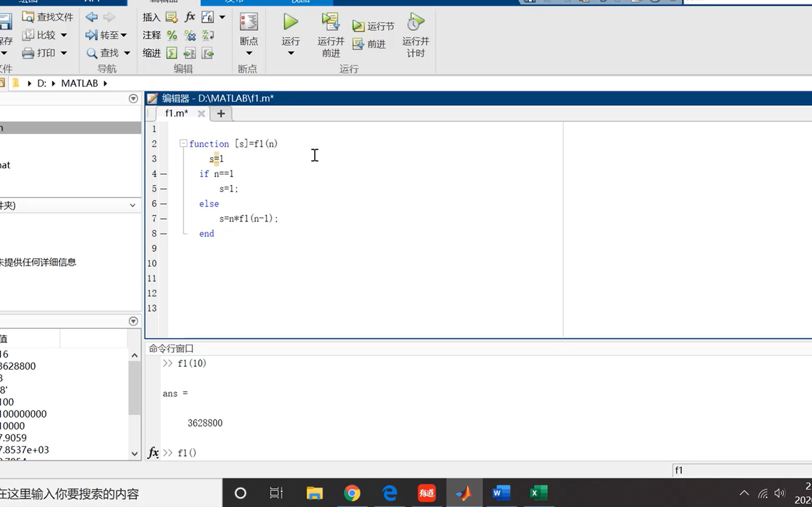Click the Compare (比较) button
The height and width of the screenshot is (507, 812).
point(40,35)
